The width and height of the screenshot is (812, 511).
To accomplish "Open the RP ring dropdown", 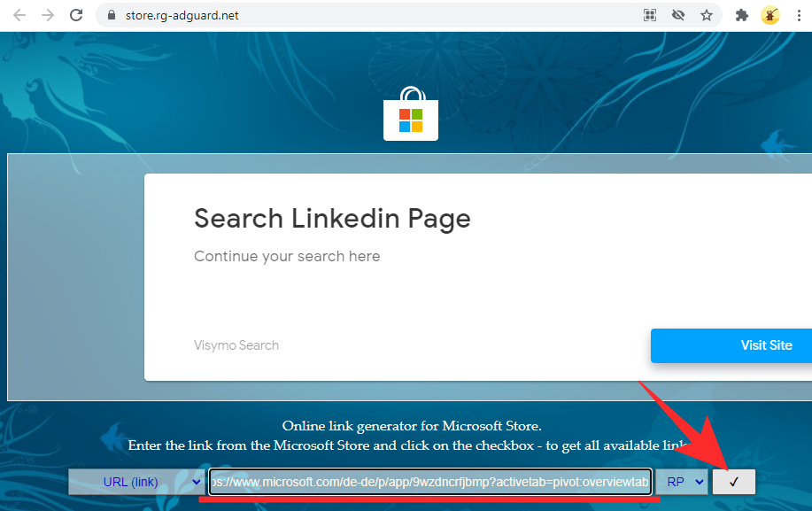I will coord(682,482).
